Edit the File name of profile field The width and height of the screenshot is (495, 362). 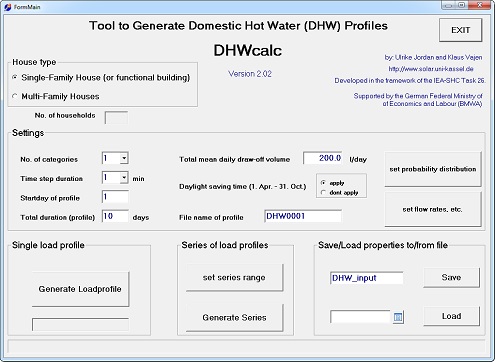coord(303,216)
